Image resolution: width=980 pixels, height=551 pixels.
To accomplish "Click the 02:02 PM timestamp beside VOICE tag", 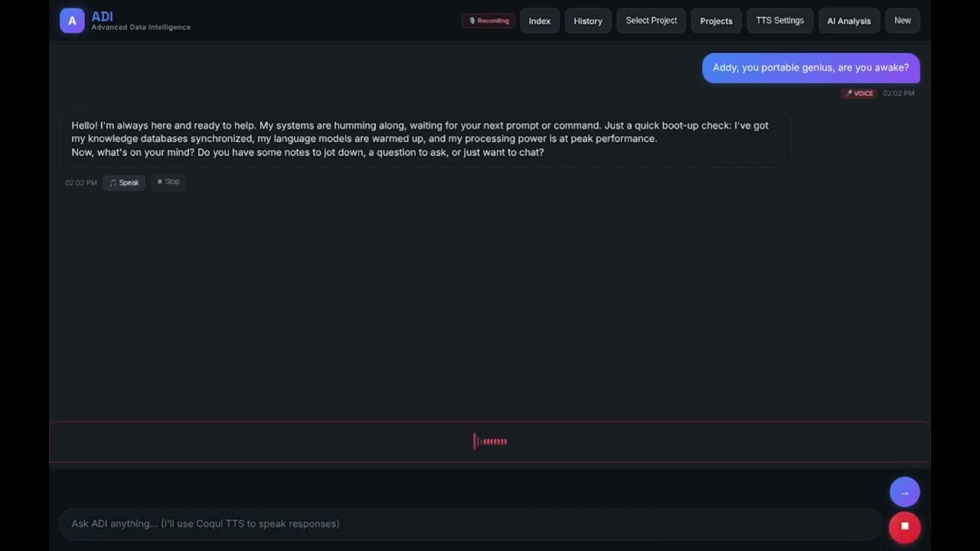I will (898, 93).
